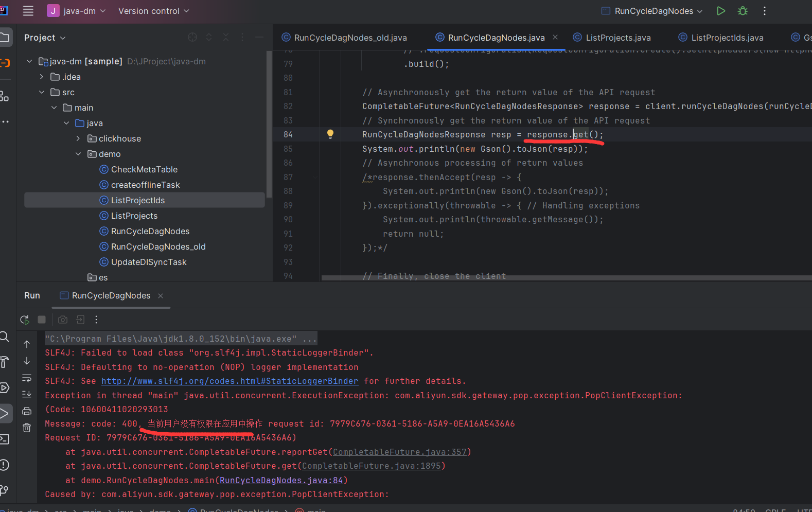Expand the clickhouse package
Screen dimensions: 812x512
point(78,138)
